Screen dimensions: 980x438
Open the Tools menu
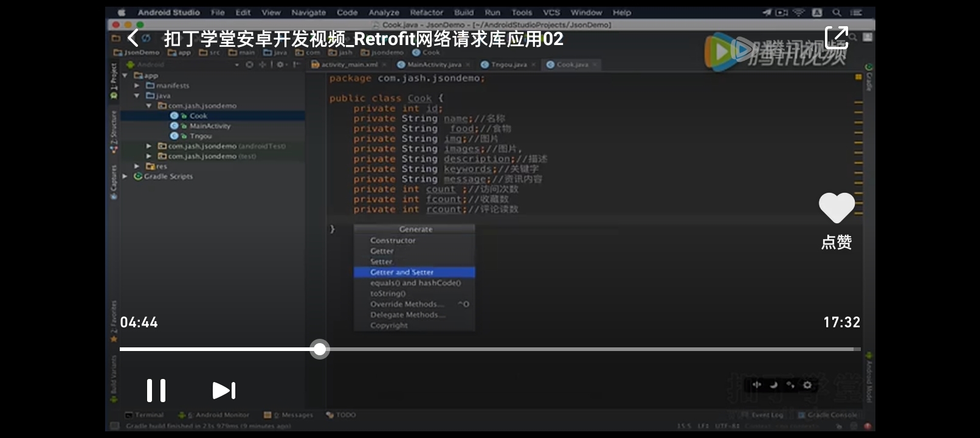pyautogui.click(x=522, y=12)
